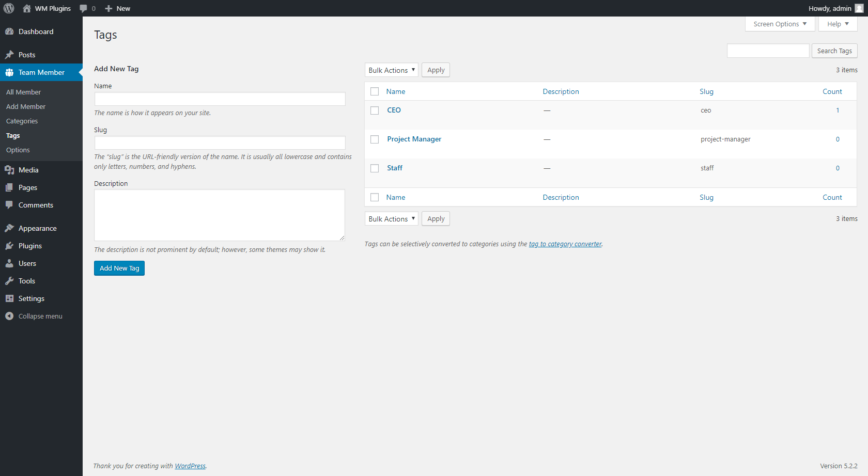868x476 pixels.
Task: Open the CEO tag link
Action: pyautogui.click(x=394, y=110)
